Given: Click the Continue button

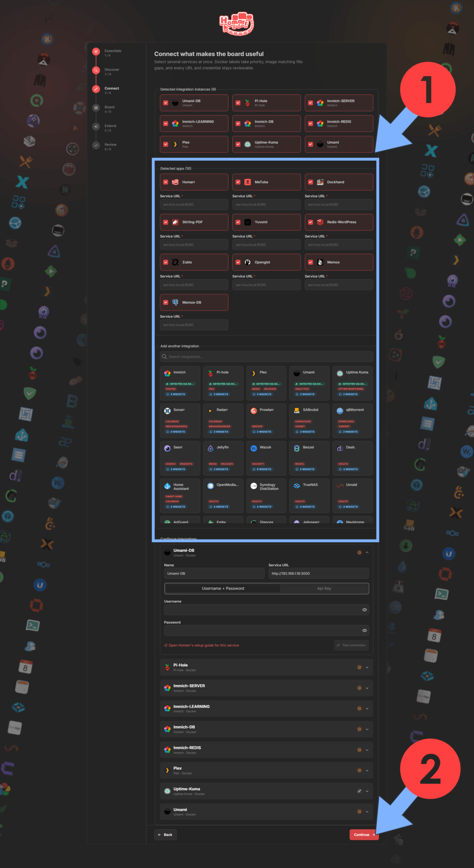Looking at the screenshot, I should click(364, 835).
